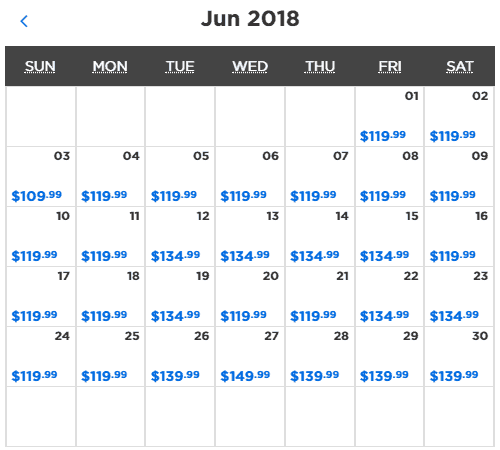Screen dimensions: 500x450
Task: Select Saturday June 02 date cell
Action: [x=459, y=117]
